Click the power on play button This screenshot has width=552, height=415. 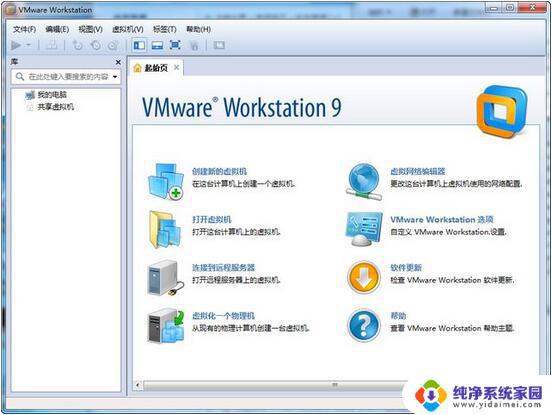point(16,45)
